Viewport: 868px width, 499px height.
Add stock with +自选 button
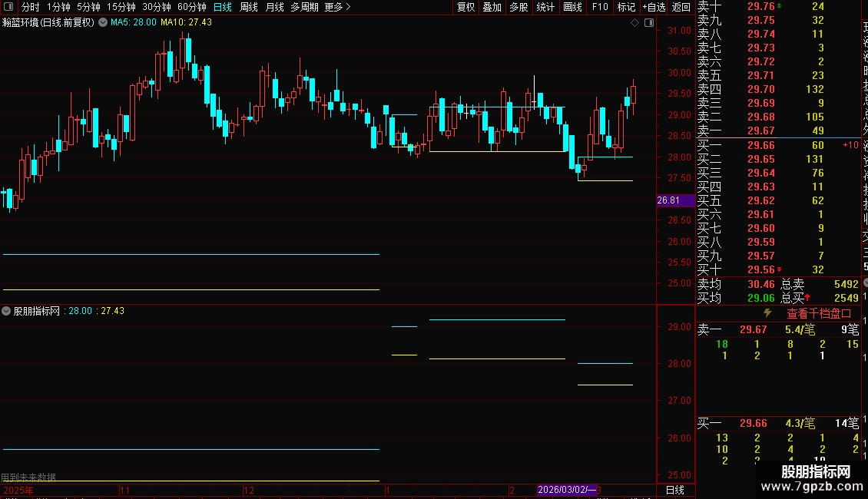[654, 7]
